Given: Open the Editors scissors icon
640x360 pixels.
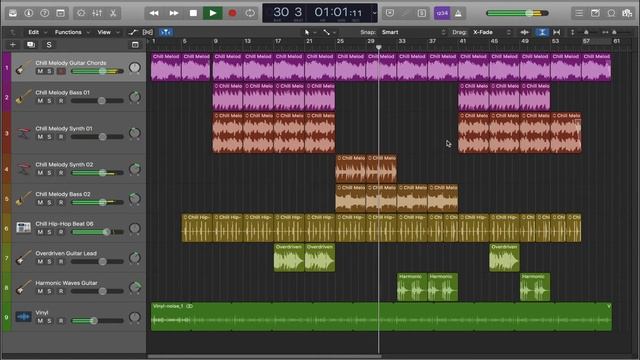Looking at the screenshot, I should 113,13.
